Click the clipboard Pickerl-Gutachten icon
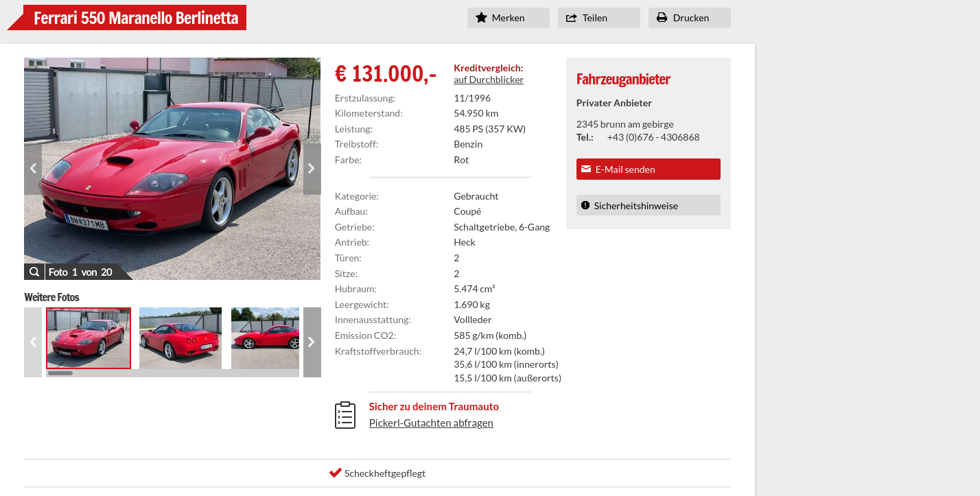This screenshot has width=980, height=496. click(345, 415)
